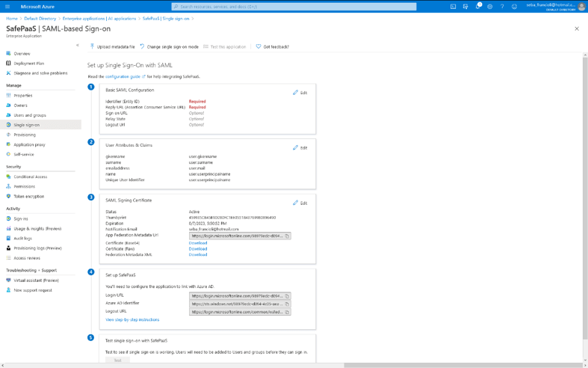The width and height of the screenshot is (588, 368).
Task: Open New support request
Action: [33, 290]
